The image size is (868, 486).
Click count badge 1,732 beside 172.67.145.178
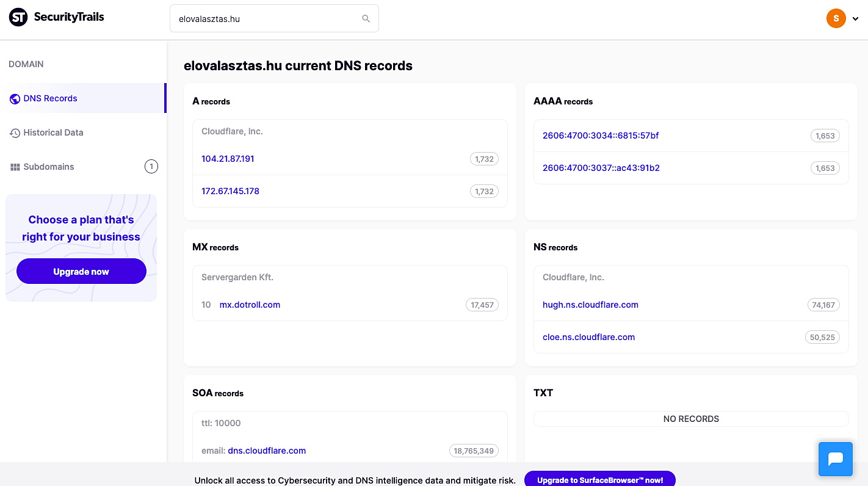point(484,191)
